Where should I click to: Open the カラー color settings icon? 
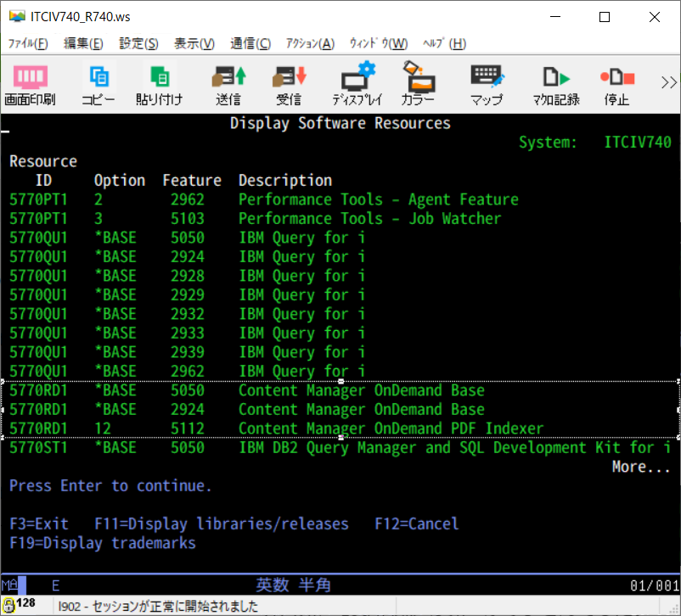[418, 85]
